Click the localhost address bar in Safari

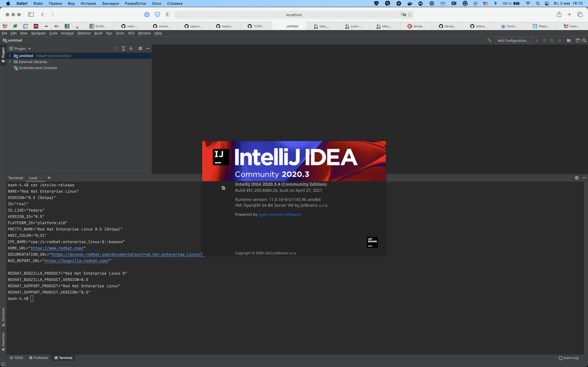(294, 15)
